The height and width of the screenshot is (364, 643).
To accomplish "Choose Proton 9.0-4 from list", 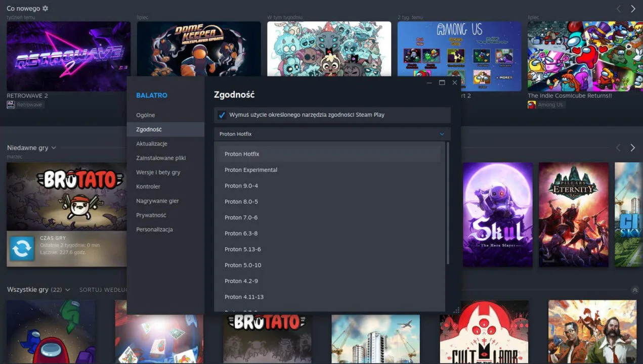I will click(x=329, y=186).
